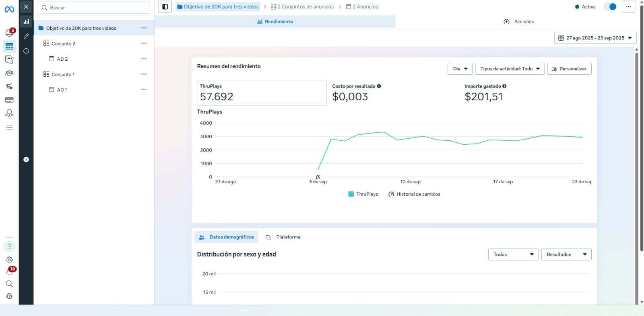Open the date range dropdown
This screenshot has width=644, height=316.
coord(595,38)
